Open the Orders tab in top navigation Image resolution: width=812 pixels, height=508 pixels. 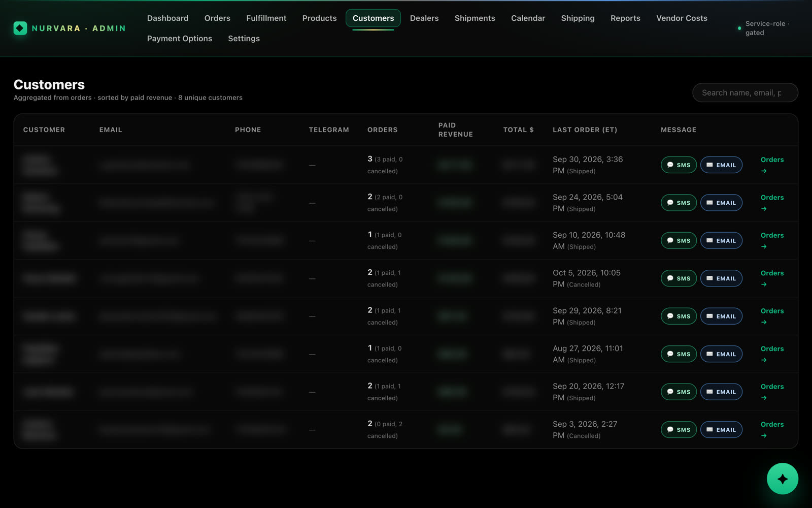click(217, 18)
